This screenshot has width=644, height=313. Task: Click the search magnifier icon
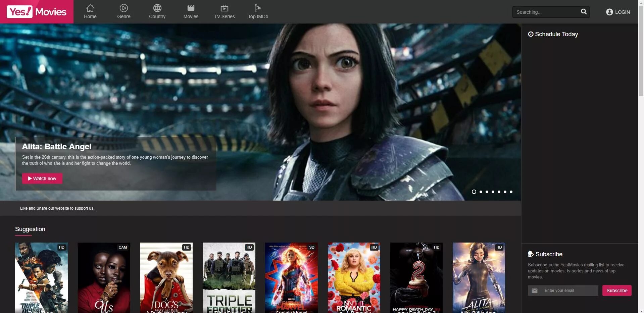point(584,12)
